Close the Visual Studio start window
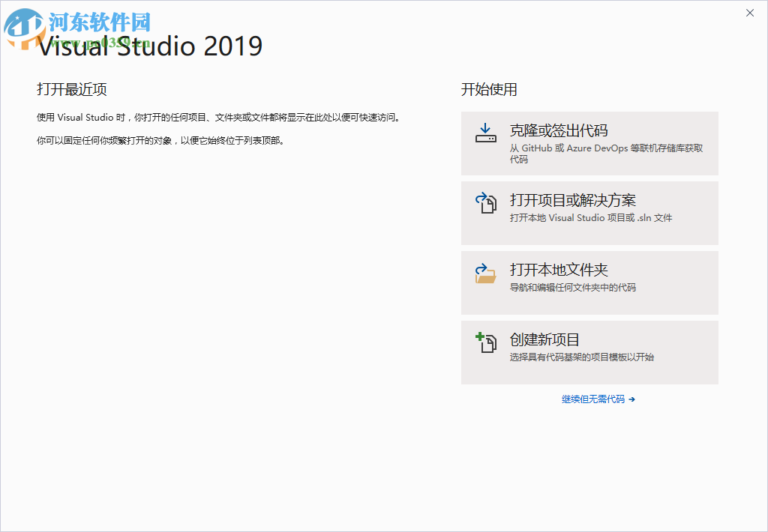Viewport: 768px width, 532px height. [749, 13]
